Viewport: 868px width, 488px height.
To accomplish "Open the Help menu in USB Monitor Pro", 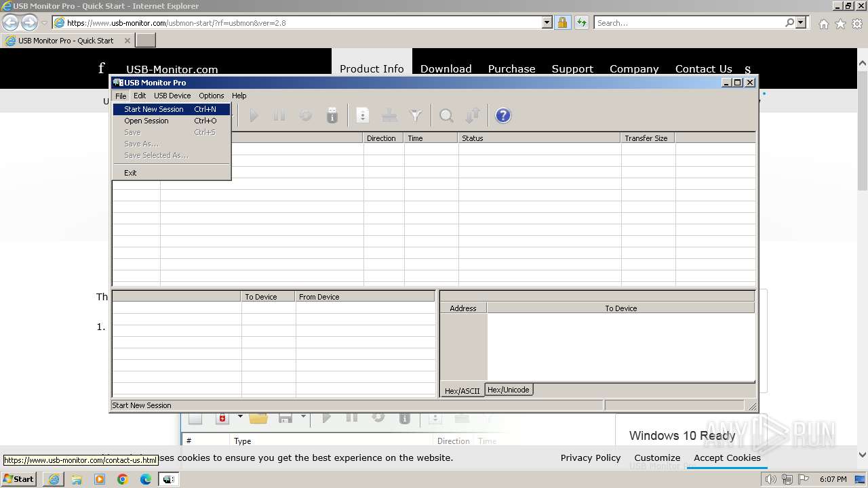I will [239, 96].
